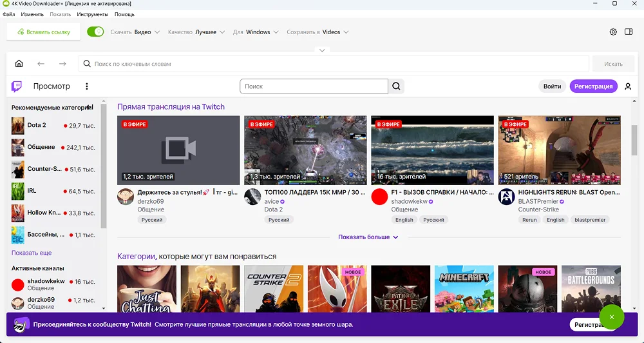Click the browser home icon
The image size is (644, 343).
coord(19,64)
